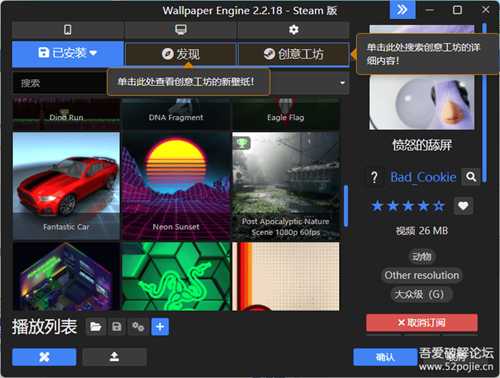
Task: Select the beige retro stripes wallpaper
Action: (286, 276)
